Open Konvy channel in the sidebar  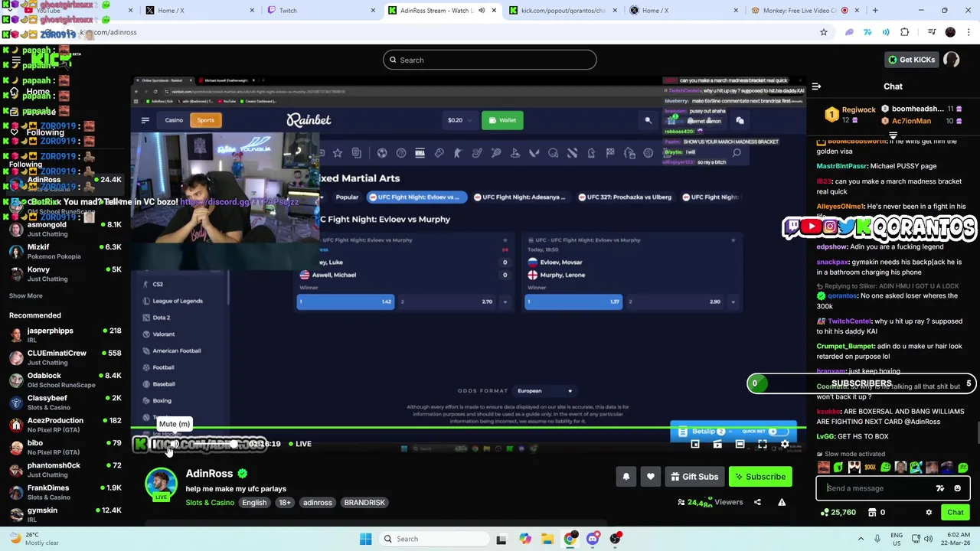[x=65, y=274]
